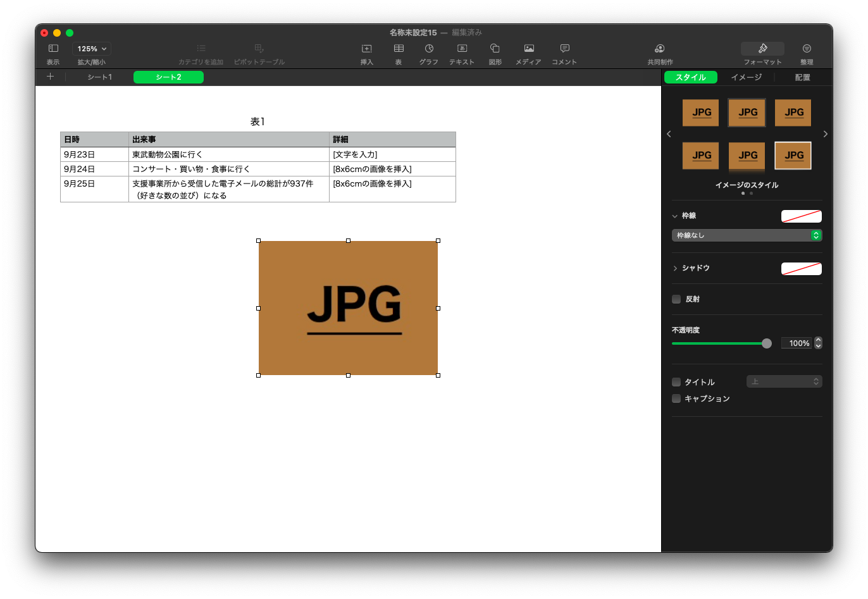Image resolution: width=868 pixels, height=599 pixels.
Task: Select the JPG image on the canvas
Action: pos(348,308)
